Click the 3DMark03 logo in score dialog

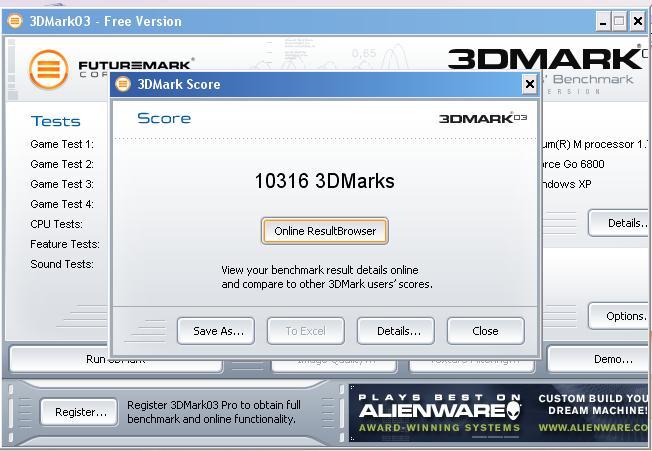coord(483,118)
